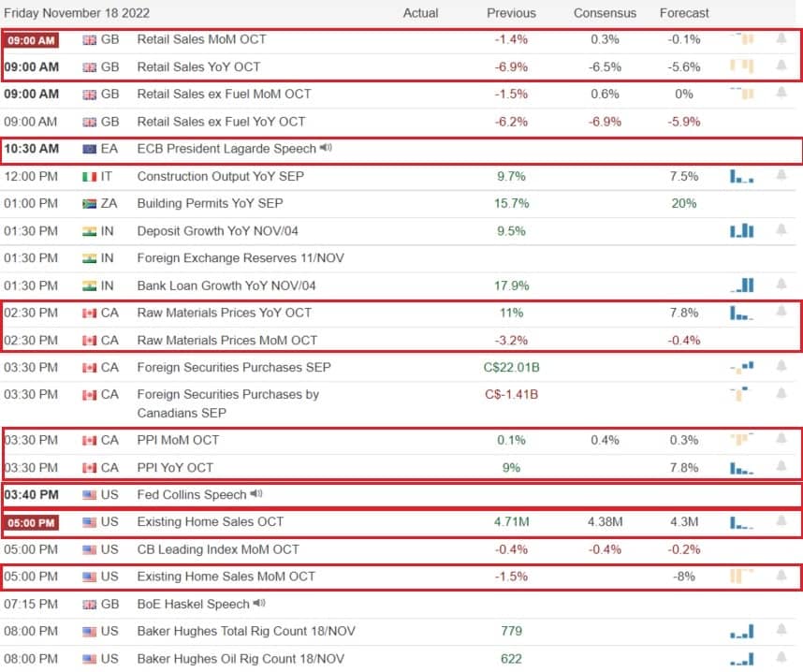The height and width of the screenshot is (672, 803).
Task: Open mini chart for Deposit Growth YoY
Action: [x=741, y=230]
